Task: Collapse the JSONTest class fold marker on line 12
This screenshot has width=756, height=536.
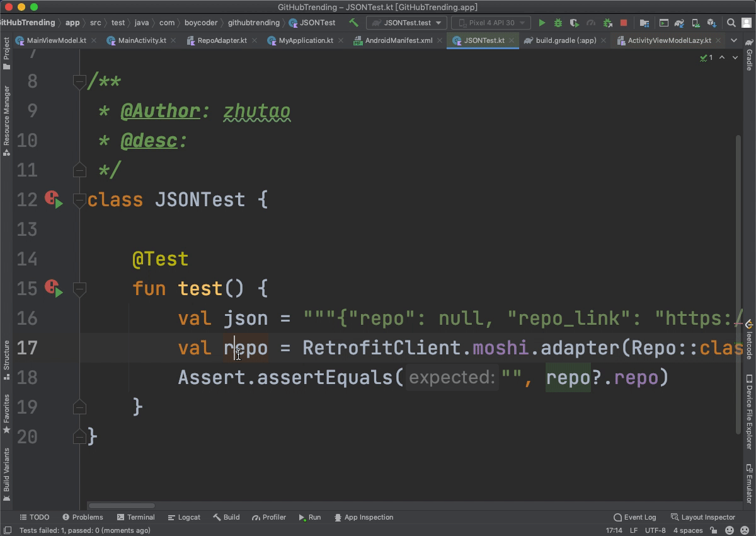Action: (79, 200)
